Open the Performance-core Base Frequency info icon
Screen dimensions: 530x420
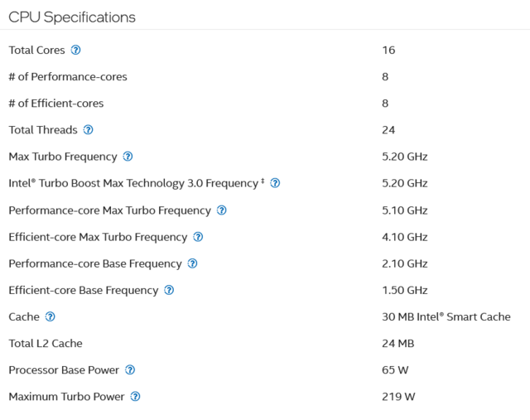193,263
